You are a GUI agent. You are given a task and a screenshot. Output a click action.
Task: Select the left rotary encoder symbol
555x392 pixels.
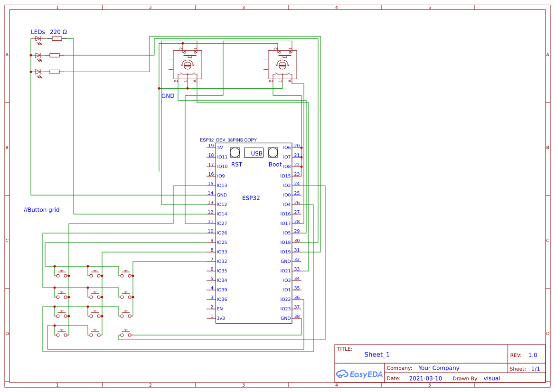pos(187,65)
